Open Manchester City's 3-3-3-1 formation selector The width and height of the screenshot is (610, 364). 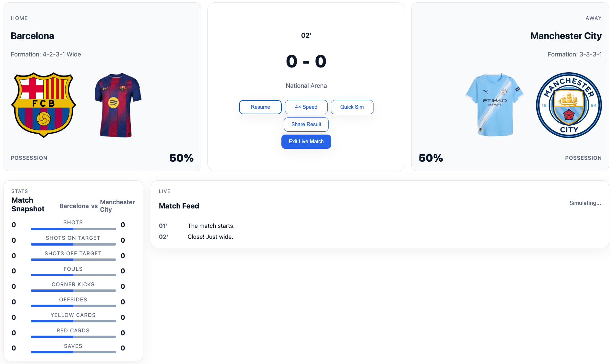click(574, 54)
